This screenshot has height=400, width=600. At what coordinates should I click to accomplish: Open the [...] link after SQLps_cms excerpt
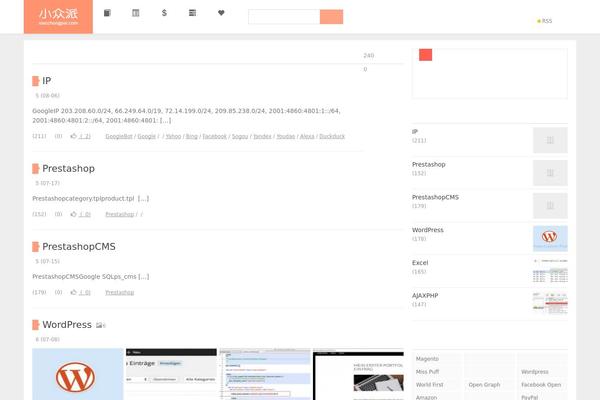tap(144, 276)
